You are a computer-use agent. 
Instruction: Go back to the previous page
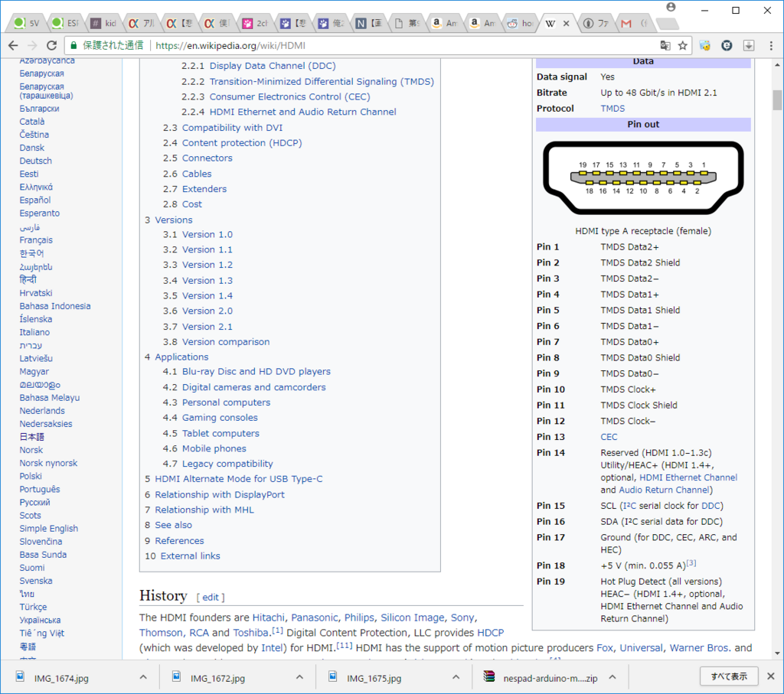tap(13, 45)
